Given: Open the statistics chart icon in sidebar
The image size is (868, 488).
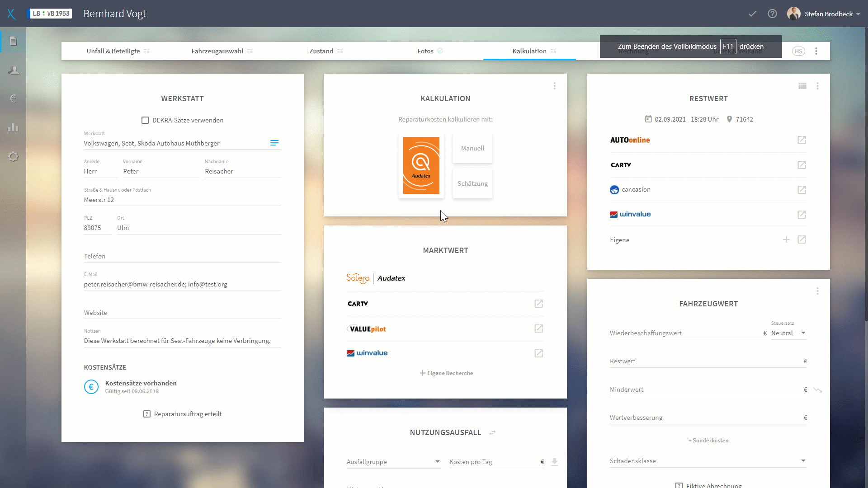Looking at the screenshot, I should (13, 127).
